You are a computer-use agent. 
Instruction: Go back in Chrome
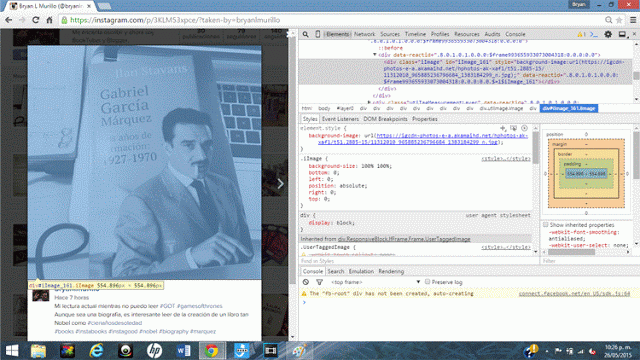tap(9, 20)
